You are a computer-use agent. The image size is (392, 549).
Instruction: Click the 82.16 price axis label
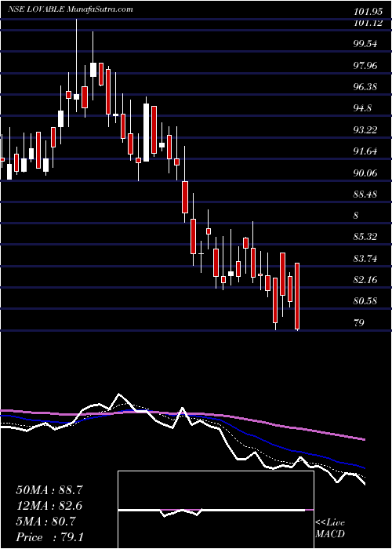[365, 280]
